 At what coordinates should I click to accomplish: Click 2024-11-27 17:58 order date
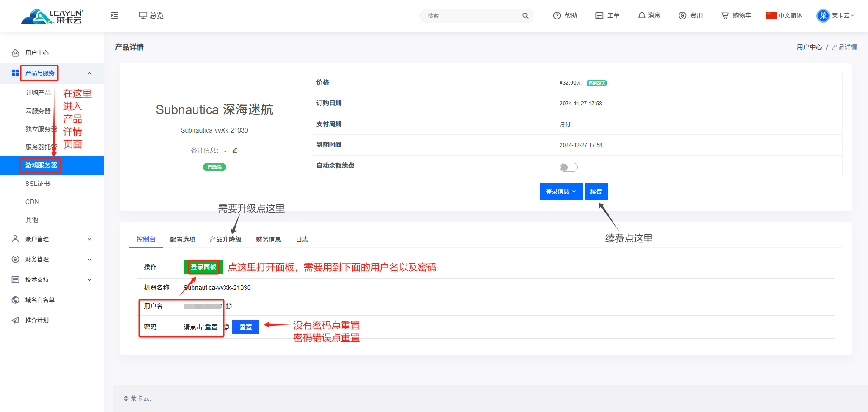click(x=581, y=104)
